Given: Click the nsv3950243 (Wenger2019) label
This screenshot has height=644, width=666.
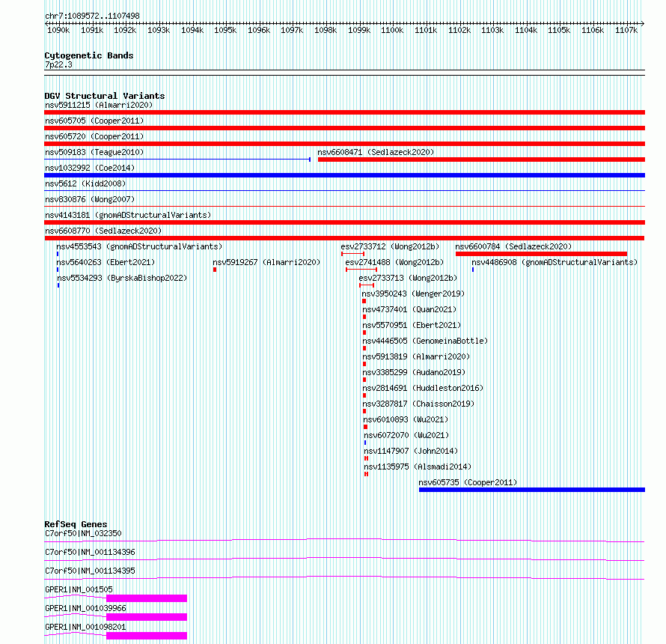Looking at the screenshot, I should pyautogui.click(x=413, y=294).
